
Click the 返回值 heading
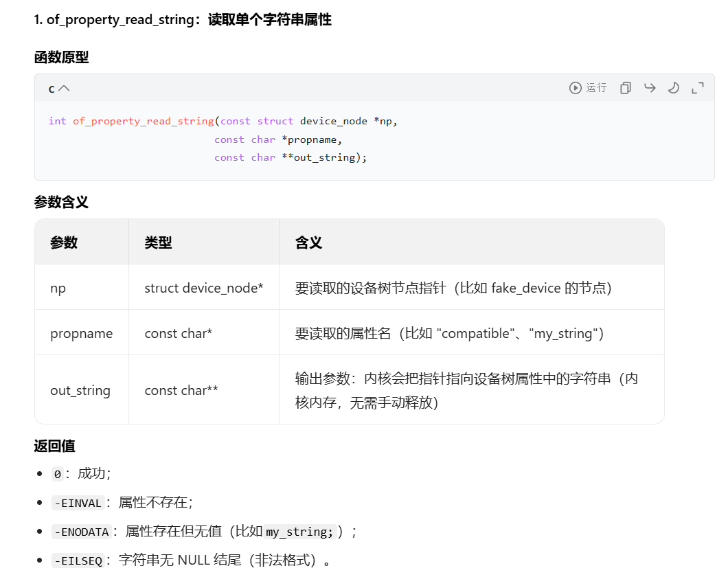54,446
